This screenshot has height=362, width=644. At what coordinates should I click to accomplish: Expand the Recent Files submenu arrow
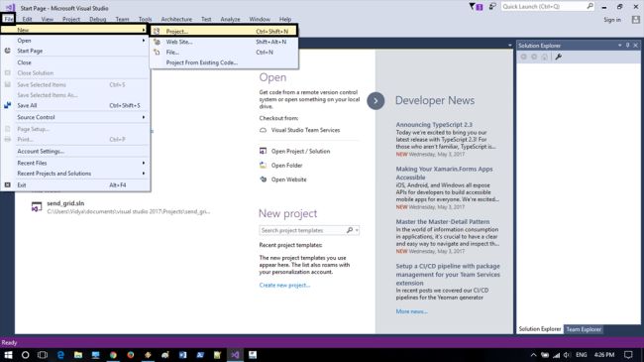144,163
